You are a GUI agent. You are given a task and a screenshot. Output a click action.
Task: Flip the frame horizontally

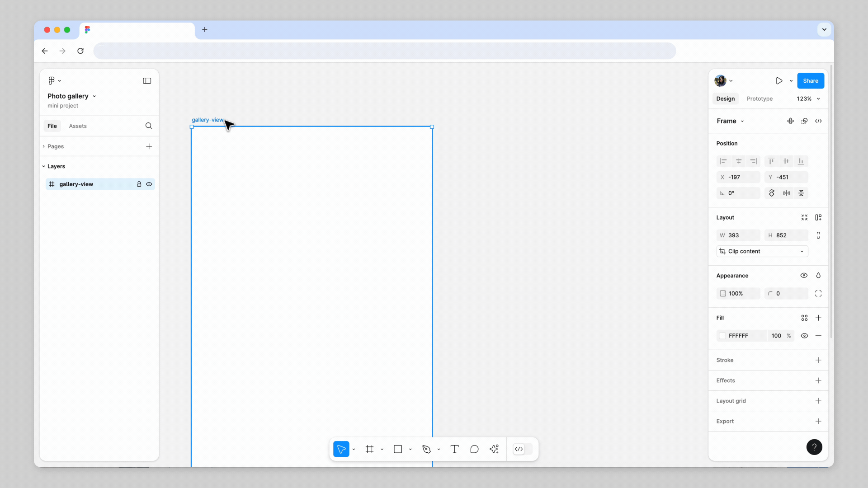[x=787, y=193]
